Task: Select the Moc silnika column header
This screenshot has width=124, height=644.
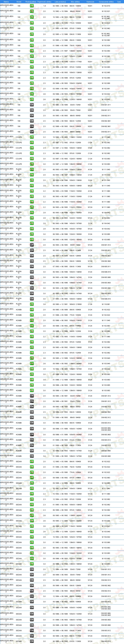Action: [x=75, y=2]
